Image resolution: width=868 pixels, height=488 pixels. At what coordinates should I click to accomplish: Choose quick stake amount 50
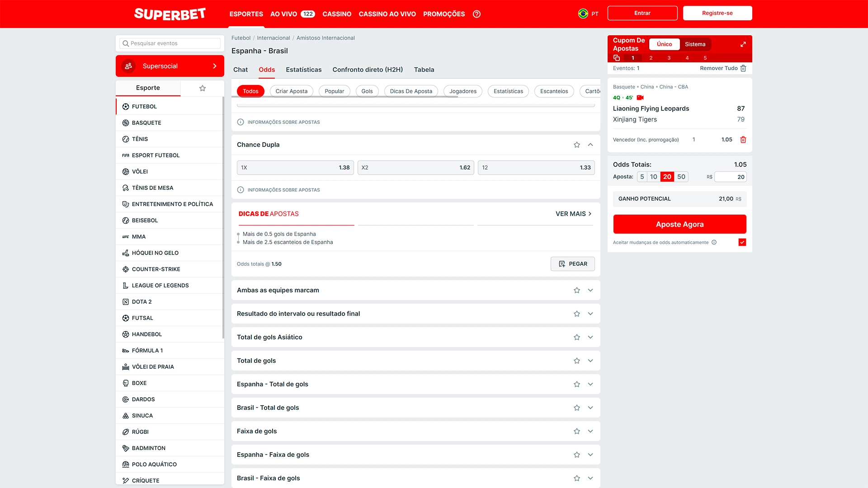[x=681, y=177]
